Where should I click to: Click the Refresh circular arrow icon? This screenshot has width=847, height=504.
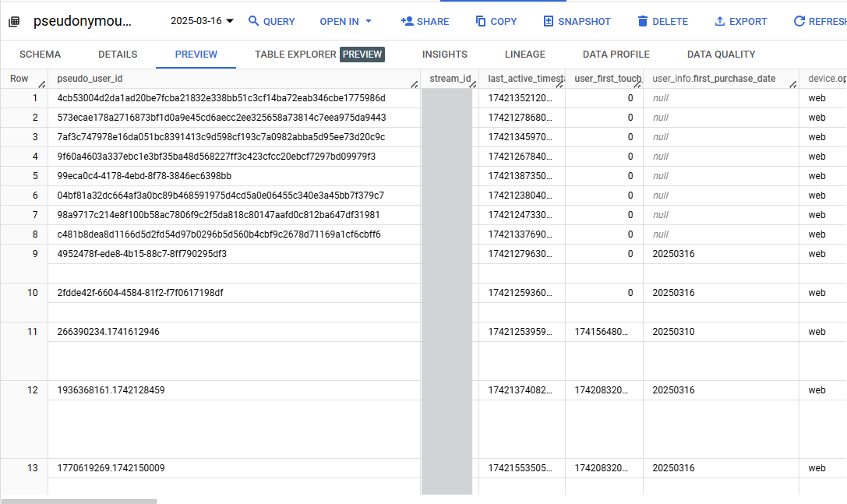(x=799, y=21)
